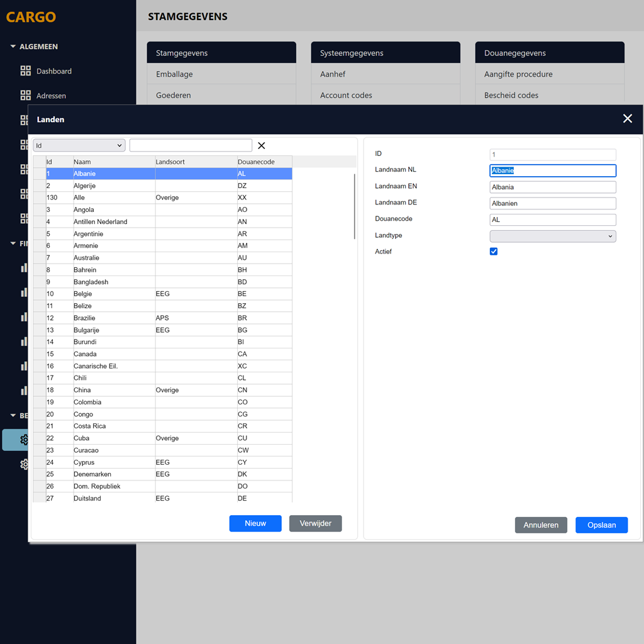This screenshot has width=644, height=644.
Task: Clear the search filter with the X icon
Action: [262, 146]
